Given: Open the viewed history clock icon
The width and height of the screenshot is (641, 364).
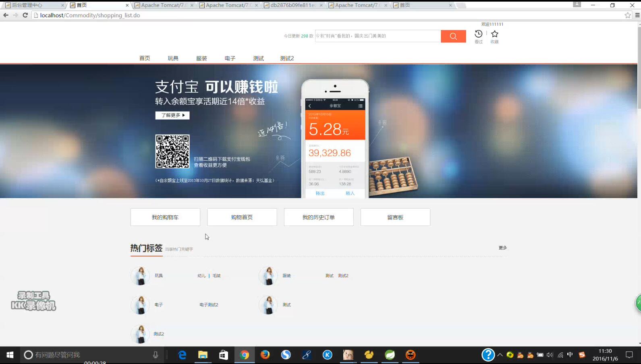Looking at the screenshot, I should (478, 34).
